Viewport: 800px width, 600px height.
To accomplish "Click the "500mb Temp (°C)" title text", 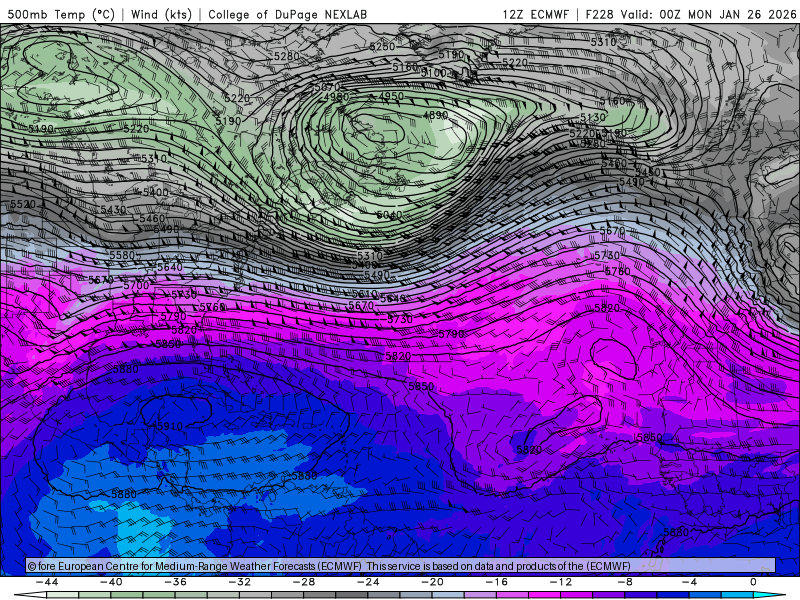I will pyautogui.click(x=61, y=14).
